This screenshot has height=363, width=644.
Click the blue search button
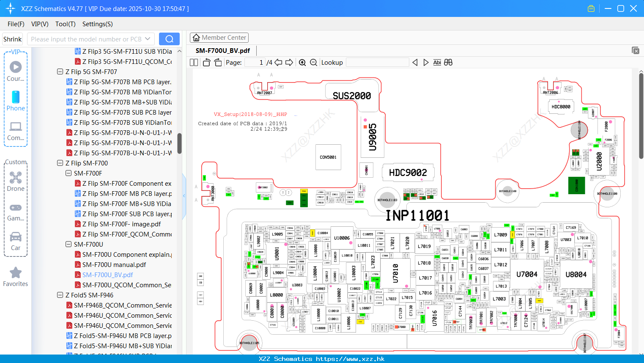pyautogui.click(x=169, y=39)
